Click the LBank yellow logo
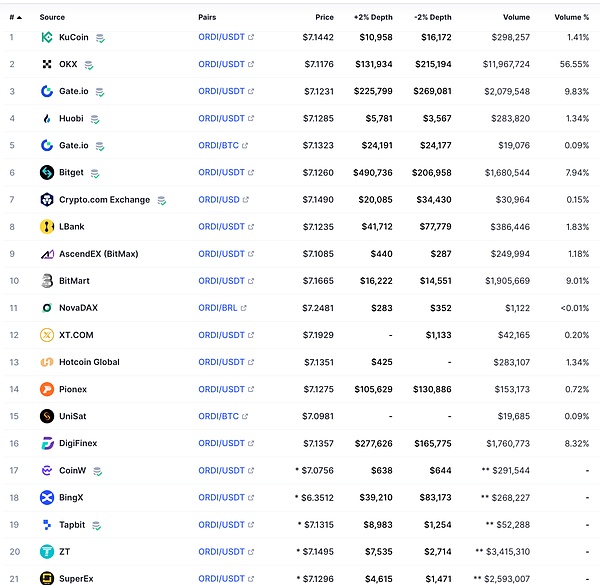The width and height of the screenshot is (600, 585). click(47, 227)
